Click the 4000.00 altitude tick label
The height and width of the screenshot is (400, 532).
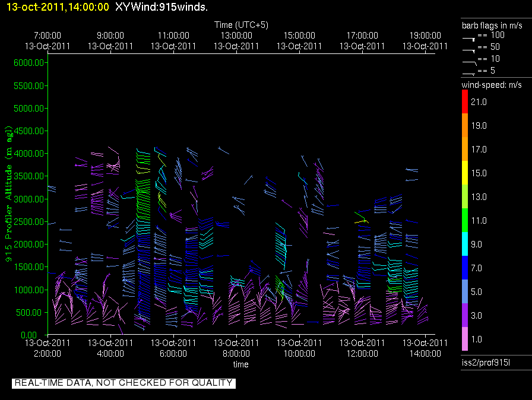click(x=29, y=154)
